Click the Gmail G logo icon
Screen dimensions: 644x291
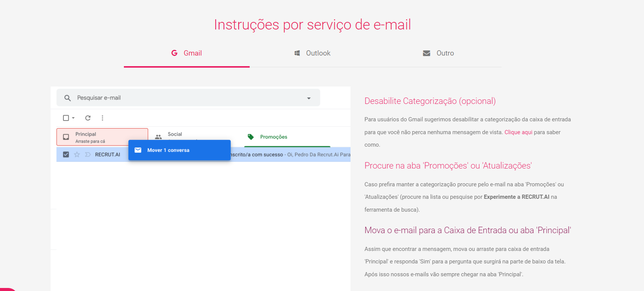point(174,53)
